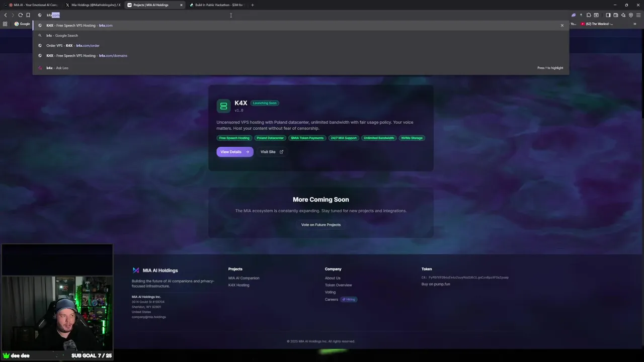Open a new tab with the plus button
Viewport: 644px width, 362px height.
[x=253, y=5]
